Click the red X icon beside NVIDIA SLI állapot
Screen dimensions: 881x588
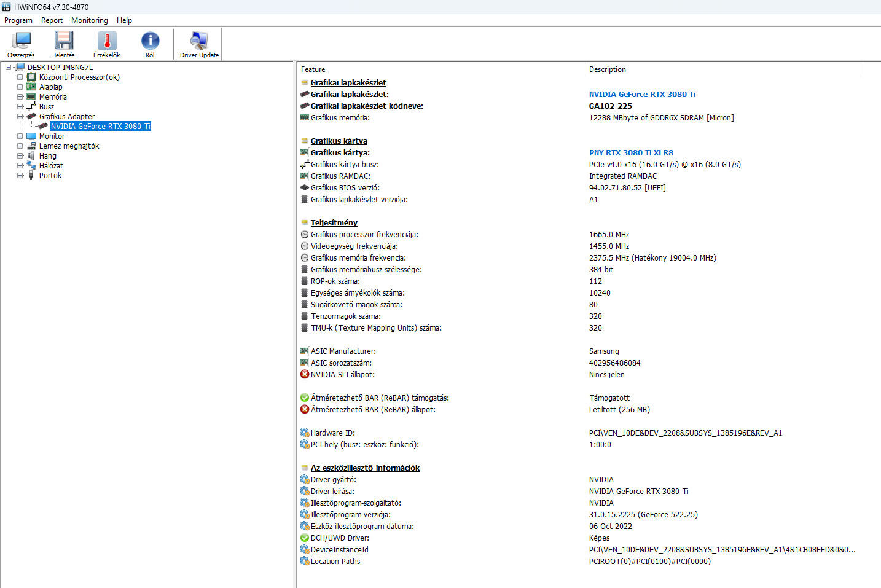click(x=304, y=374)
